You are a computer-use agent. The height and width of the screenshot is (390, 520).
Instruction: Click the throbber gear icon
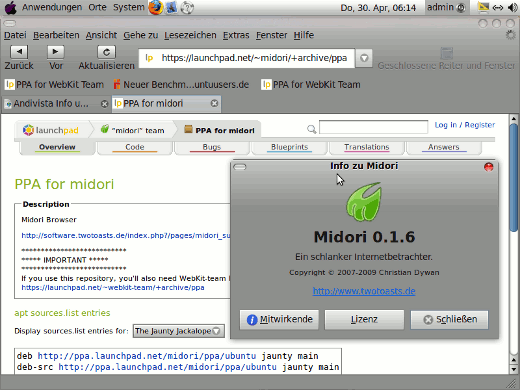(x=510, y=35)
